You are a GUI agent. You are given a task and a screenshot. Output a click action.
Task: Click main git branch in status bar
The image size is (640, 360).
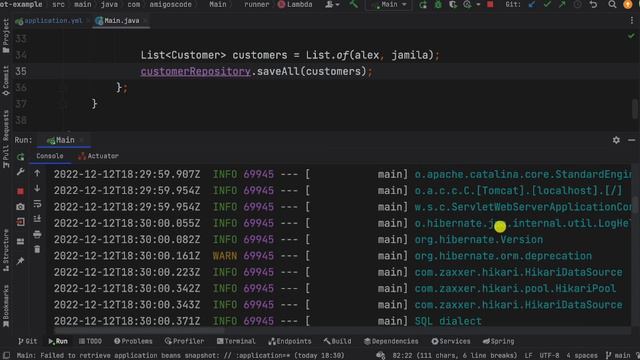619,356
